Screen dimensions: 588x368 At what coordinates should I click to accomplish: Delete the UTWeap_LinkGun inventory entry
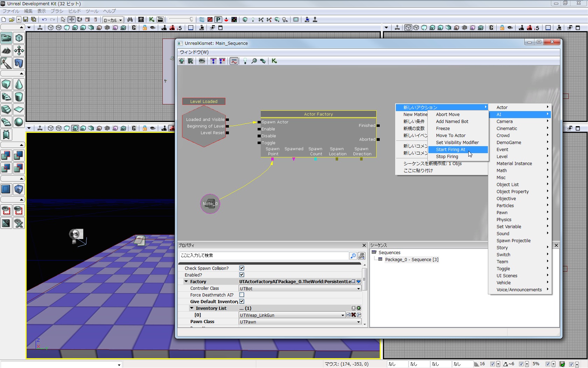coord(353,315)
